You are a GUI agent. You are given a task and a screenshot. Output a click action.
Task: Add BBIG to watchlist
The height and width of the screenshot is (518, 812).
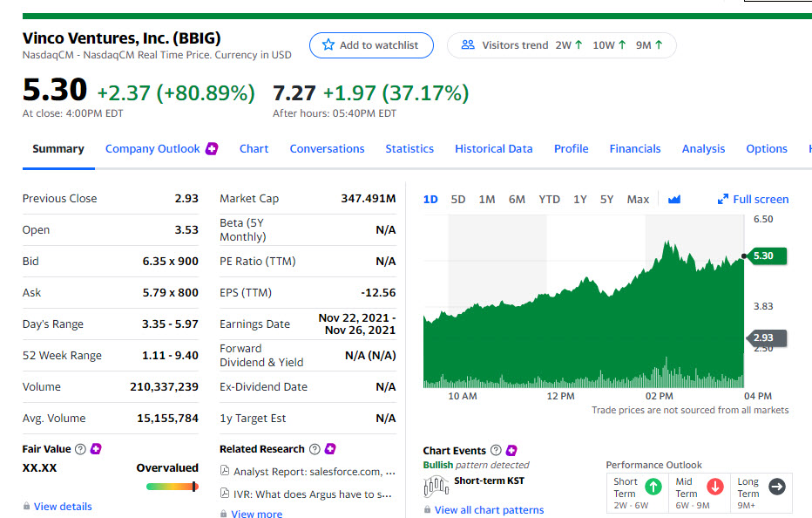371,45
